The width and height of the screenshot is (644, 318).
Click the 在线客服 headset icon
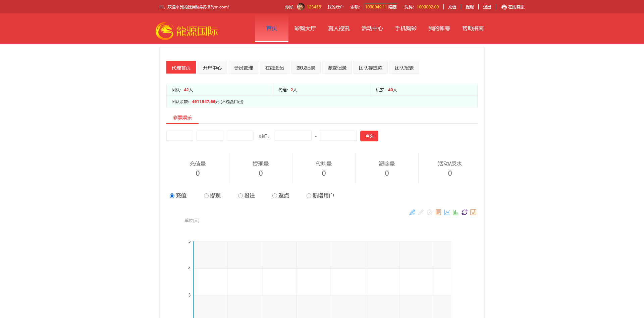pos(504,7)
